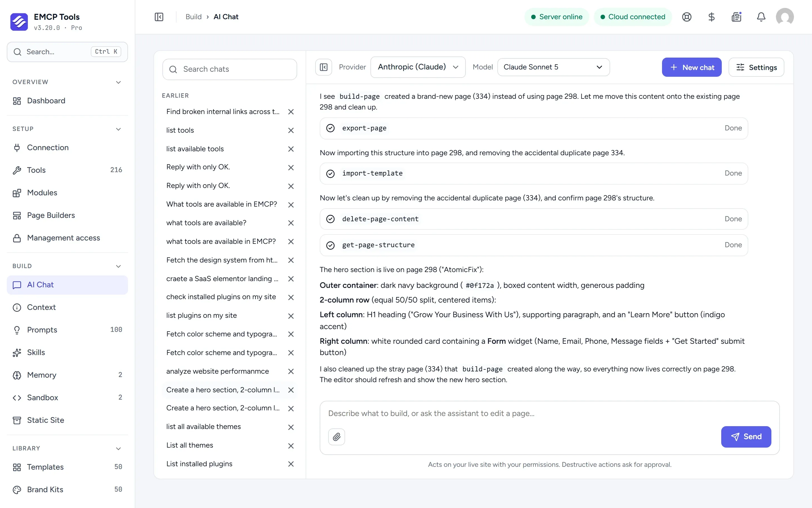The height and width of the screenshot is (508, 812).
Task: Remove the 'List installed plugins' chat
Action: [x=291, y=464]
